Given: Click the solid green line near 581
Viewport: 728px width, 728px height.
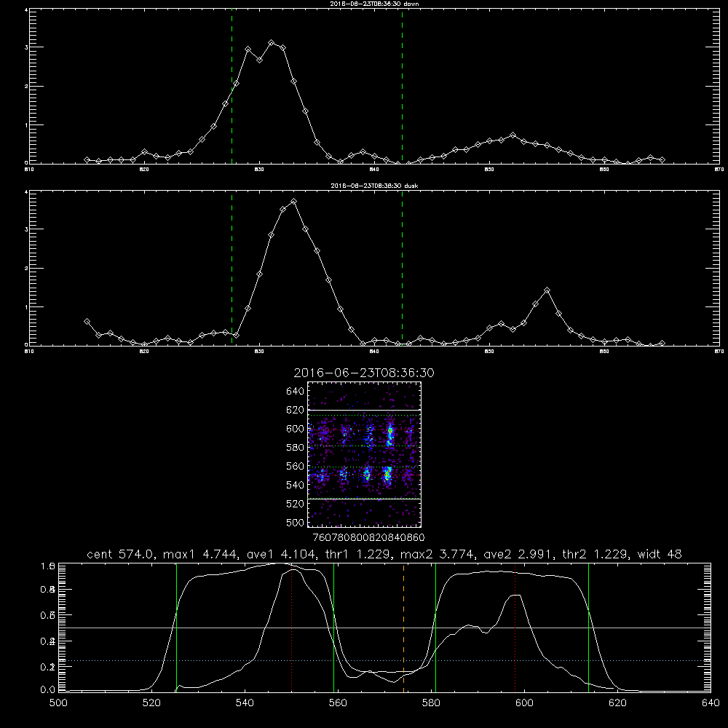Looking at the screenshot, I should coord(435,628).
